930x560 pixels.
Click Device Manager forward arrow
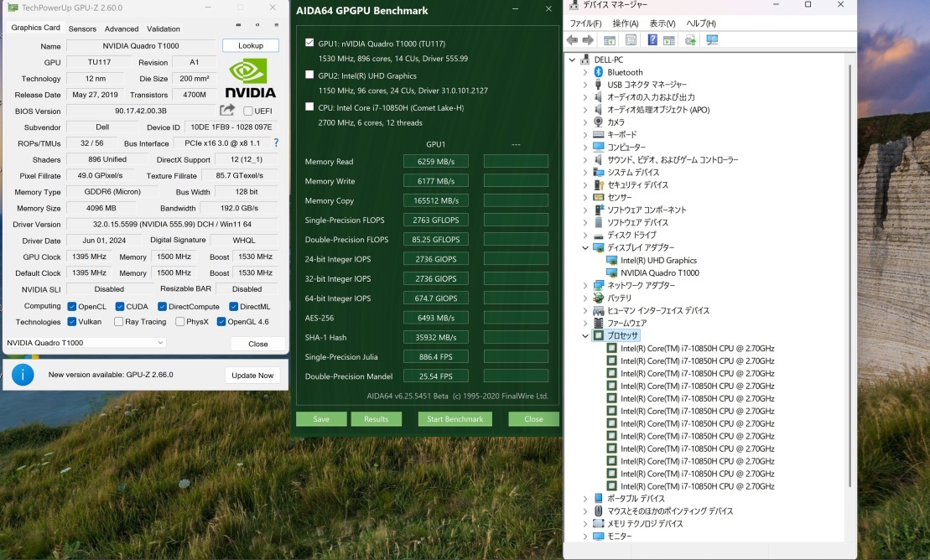[x=588, y=39]
